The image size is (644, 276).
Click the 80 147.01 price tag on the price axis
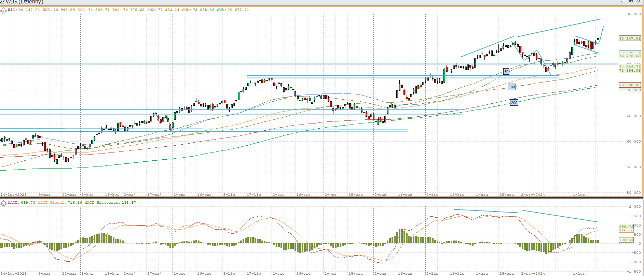pos(630,39)
